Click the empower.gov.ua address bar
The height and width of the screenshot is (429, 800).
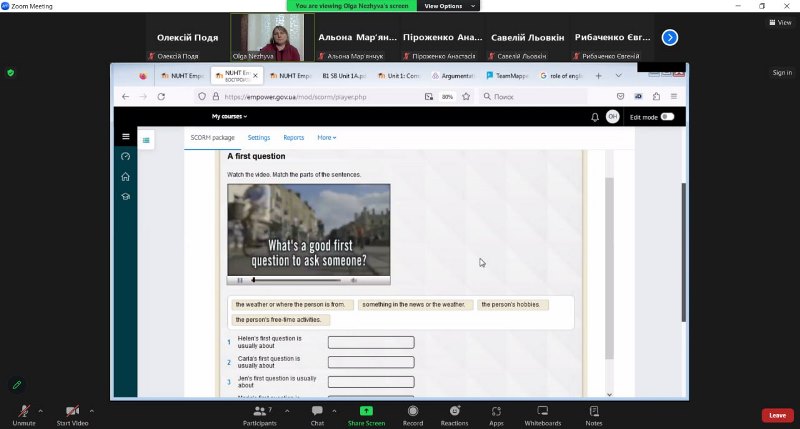pos(296,96)
